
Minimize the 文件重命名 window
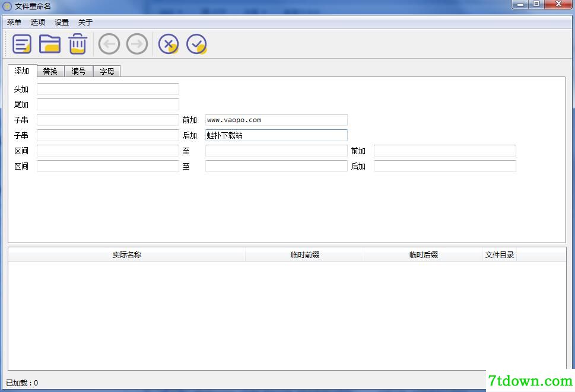pos(520,4)
